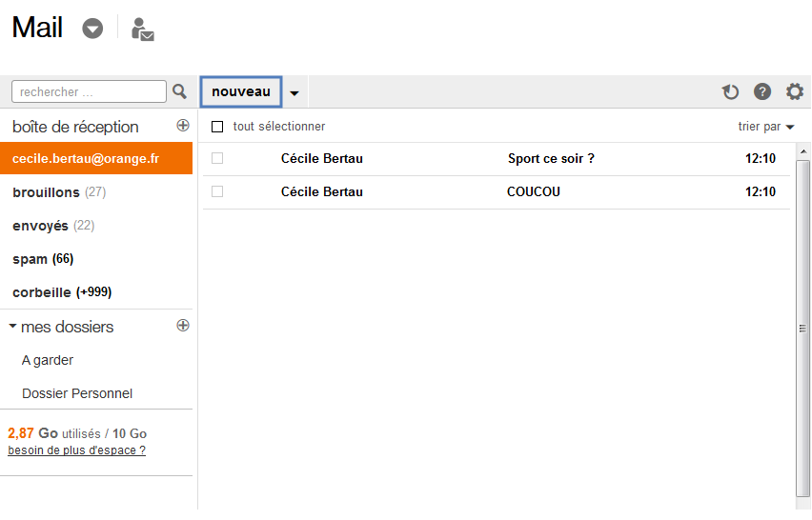Open the Dossier Personnel folder

point(77,393)
